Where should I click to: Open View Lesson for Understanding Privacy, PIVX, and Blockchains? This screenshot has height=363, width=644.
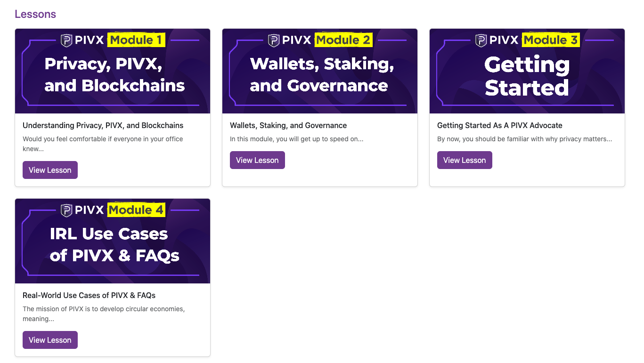pyautogui.click(x=50, y=170)
